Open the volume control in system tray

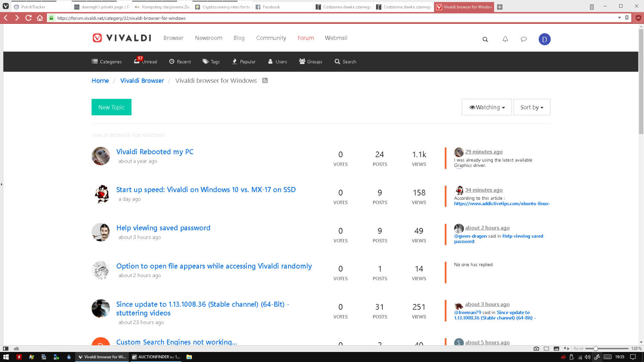(x=588, y=357)
